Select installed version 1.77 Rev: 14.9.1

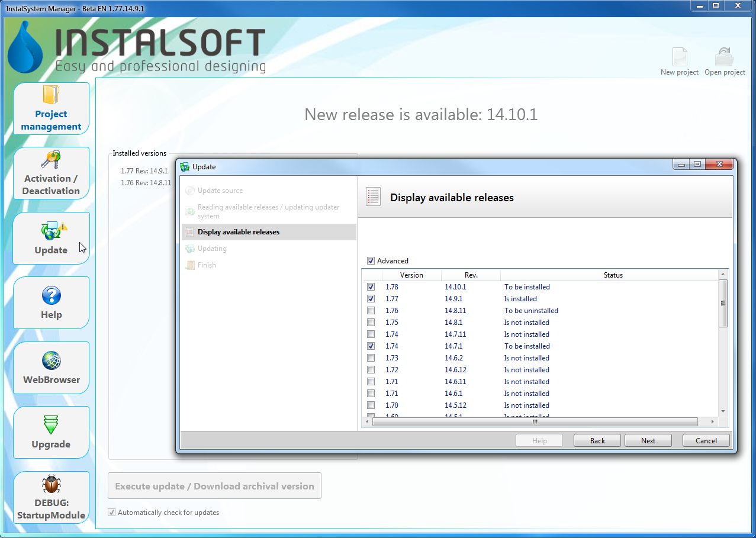point(144,171)
